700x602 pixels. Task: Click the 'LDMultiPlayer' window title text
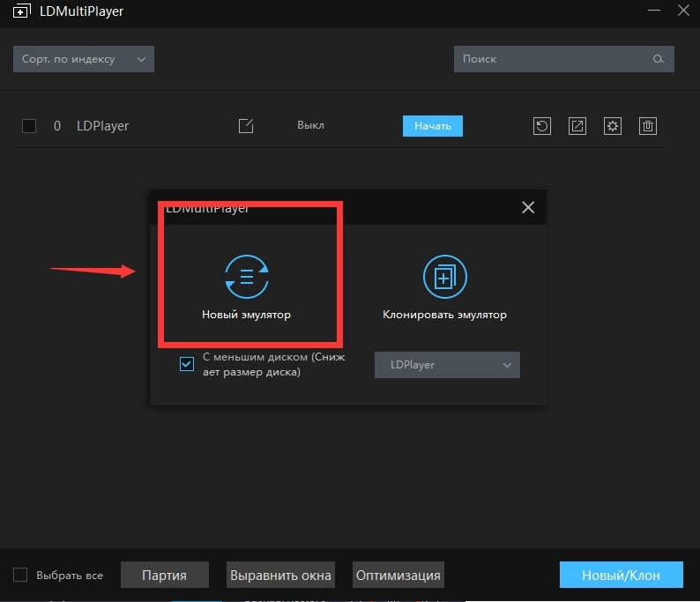coord(81,11)
